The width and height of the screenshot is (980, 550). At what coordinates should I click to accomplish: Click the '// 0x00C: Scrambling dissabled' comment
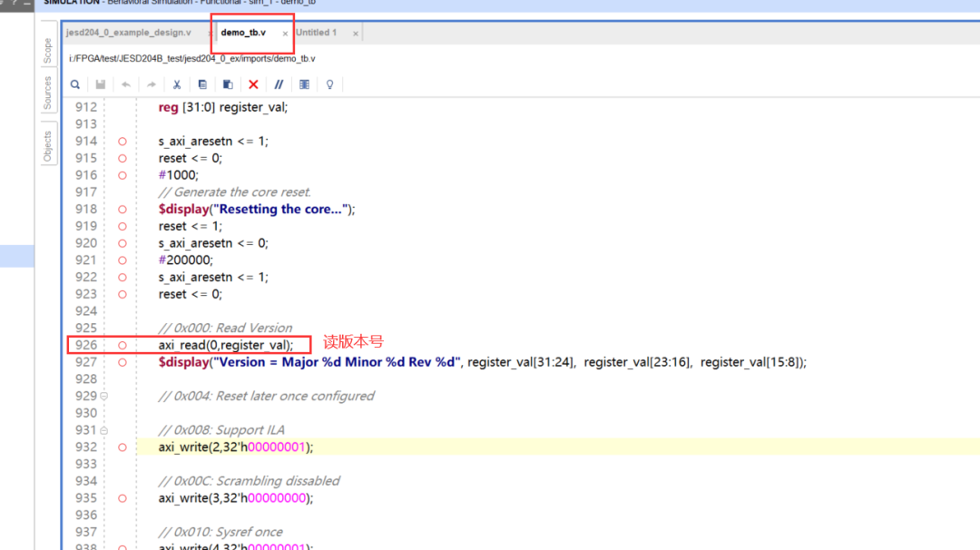249,481
